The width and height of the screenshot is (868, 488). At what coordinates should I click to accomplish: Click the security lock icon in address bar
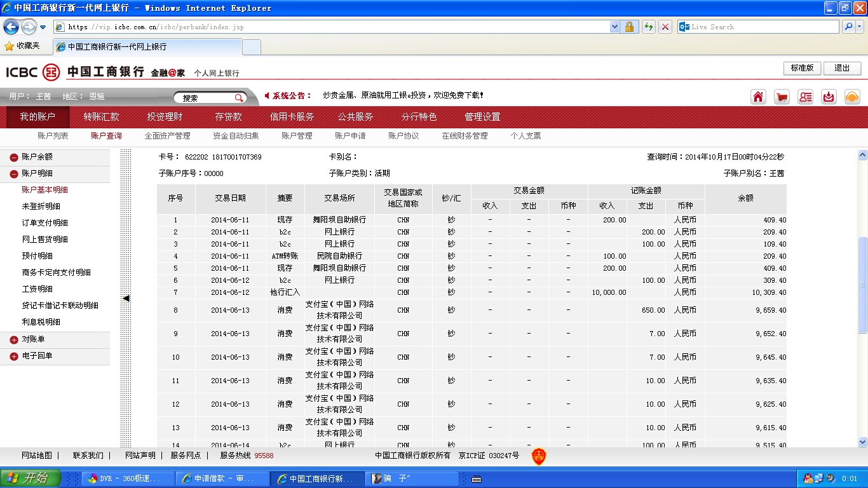click(629, 27)
